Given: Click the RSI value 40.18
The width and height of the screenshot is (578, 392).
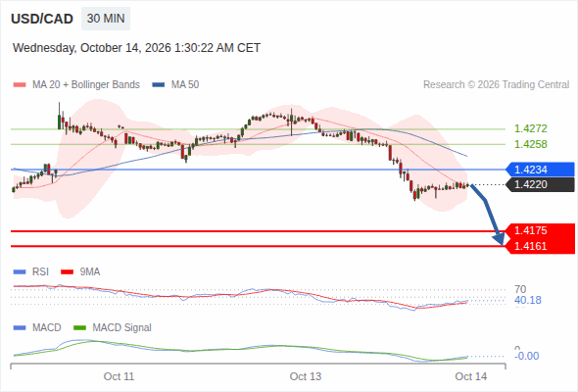Looking at the screenshot, I should pyautogui.click(x=528, y=300).
